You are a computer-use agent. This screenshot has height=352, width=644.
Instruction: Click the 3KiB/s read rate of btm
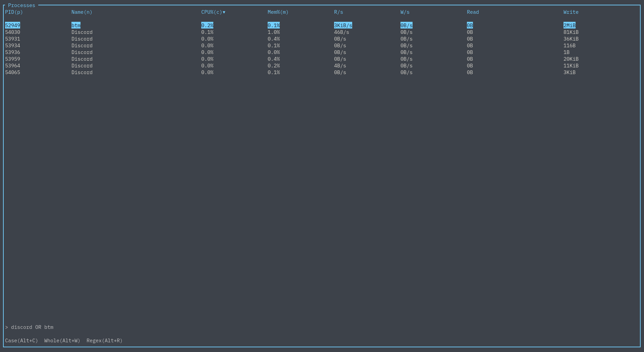point(343,25)
